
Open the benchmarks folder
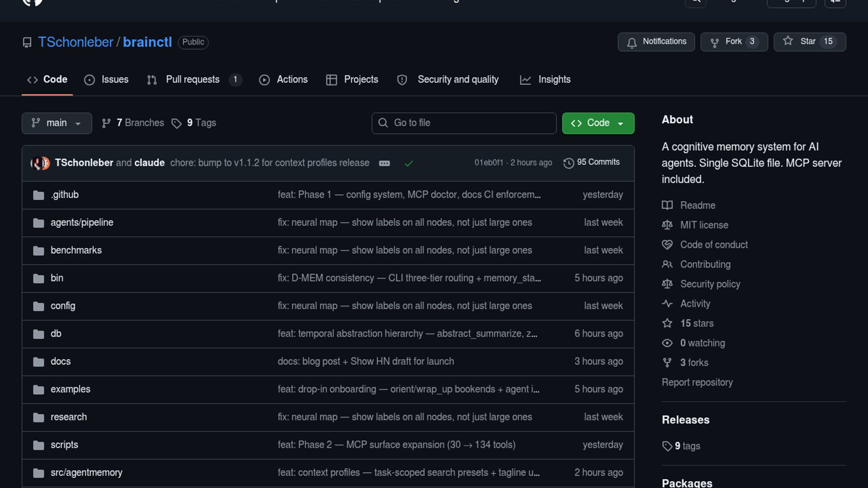pos(76,250)
